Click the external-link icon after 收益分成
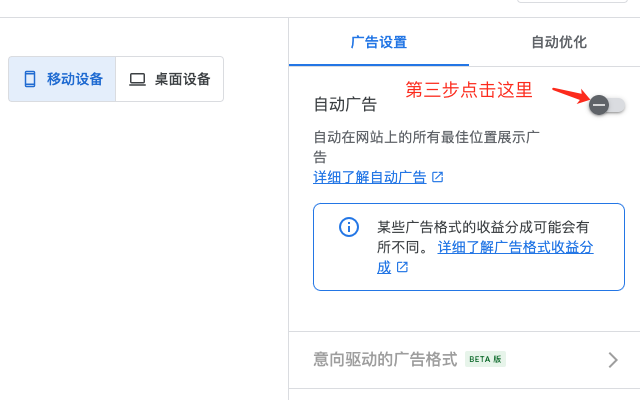 402,267
